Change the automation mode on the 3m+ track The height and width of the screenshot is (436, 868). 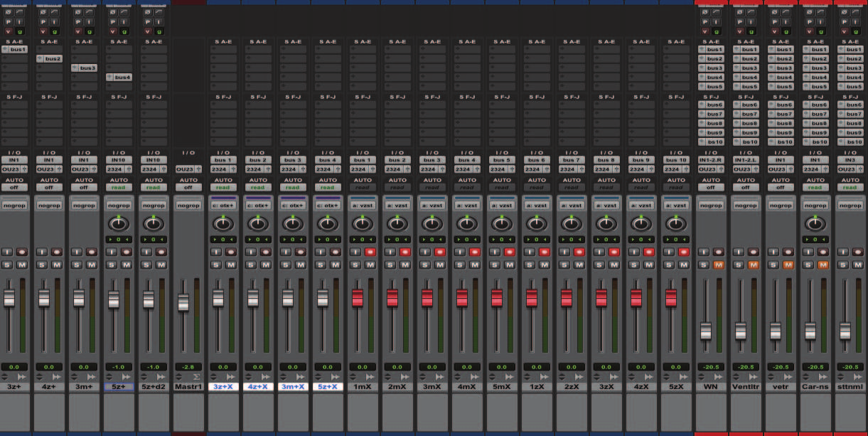click(84, 188)
